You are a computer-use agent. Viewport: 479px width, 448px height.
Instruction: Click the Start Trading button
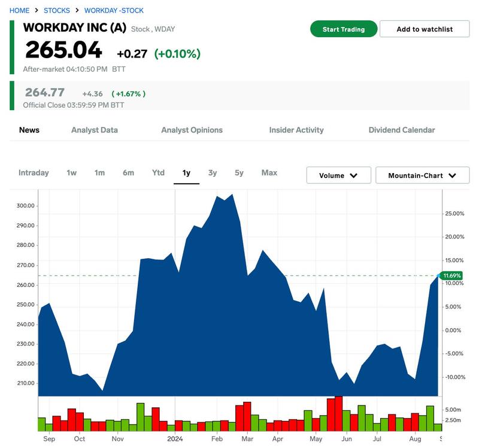[344, 29]
